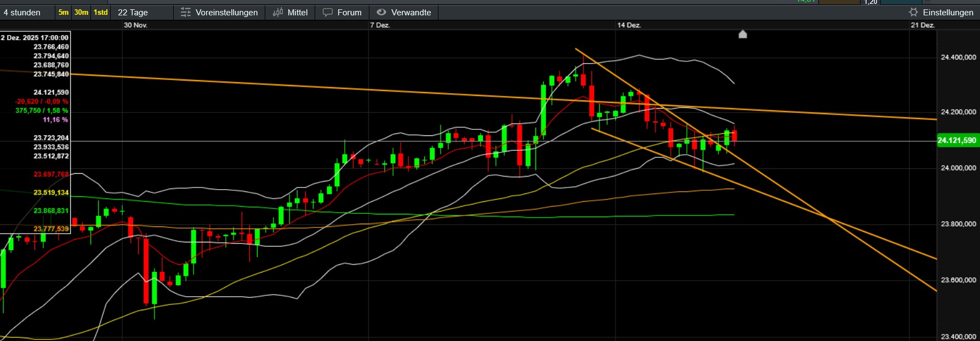The height and width of the screenshot is (341, 980).
Task: Open the Einstellungen gear icon
Action: pos(913,12)
